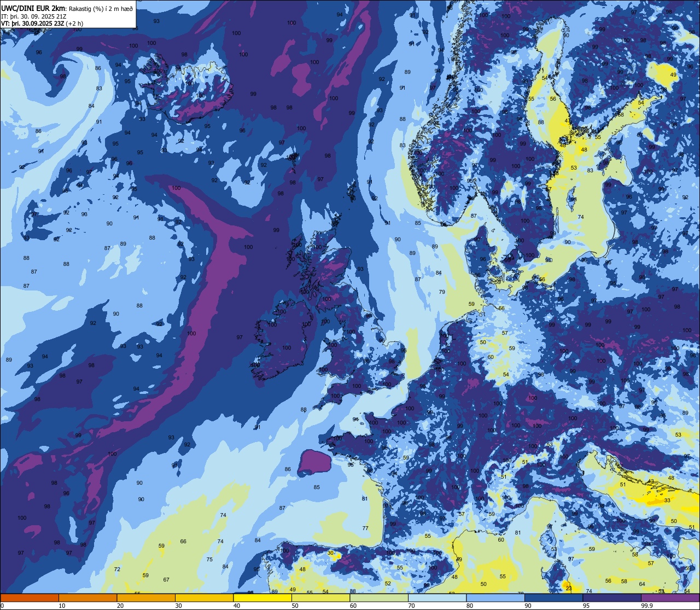This screenshot has width=700, height=610.
Task: Click the humidity value '72' on the map
Action: pyautogui.click(x=117, y=569)
